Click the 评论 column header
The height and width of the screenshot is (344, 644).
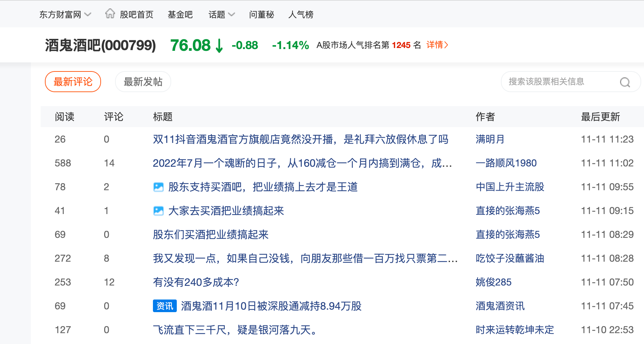(114, 117)
